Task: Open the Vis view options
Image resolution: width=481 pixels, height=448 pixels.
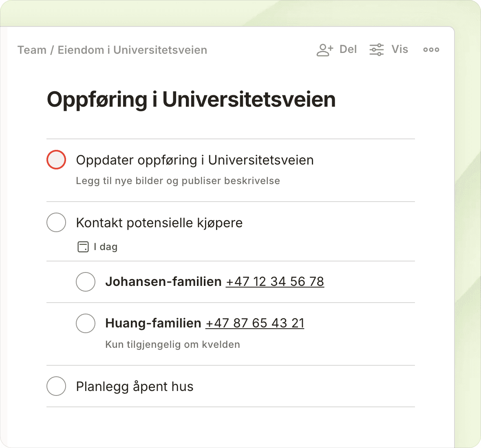Action: (x=399, y=50)
